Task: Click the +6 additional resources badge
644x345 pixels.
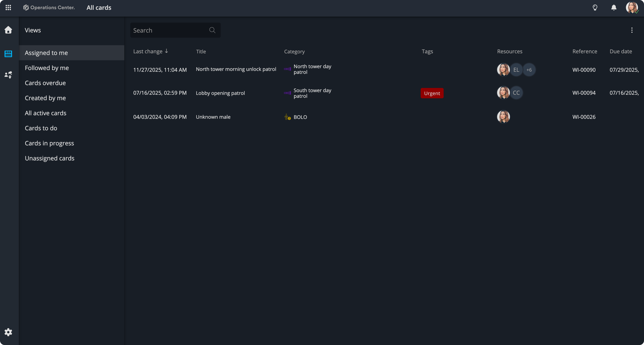Action: tap(529, 70)
